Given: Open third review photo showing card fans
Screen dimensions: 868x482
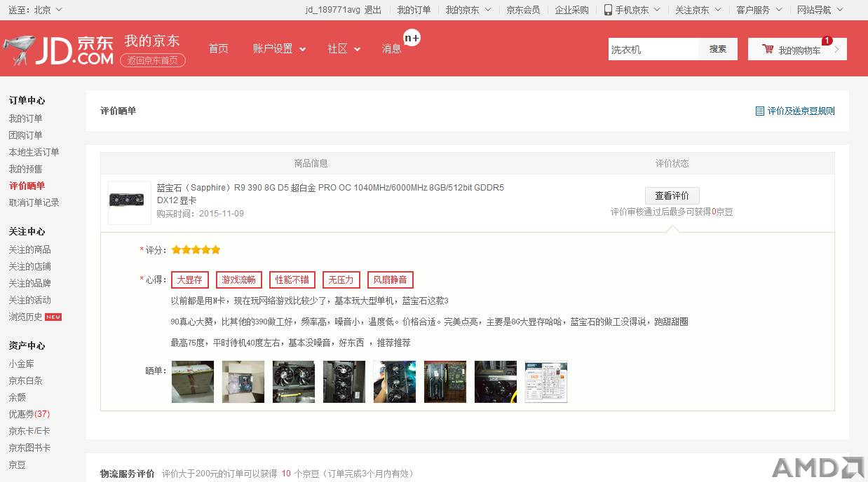Looking at the screenshot, I should 294,382.
